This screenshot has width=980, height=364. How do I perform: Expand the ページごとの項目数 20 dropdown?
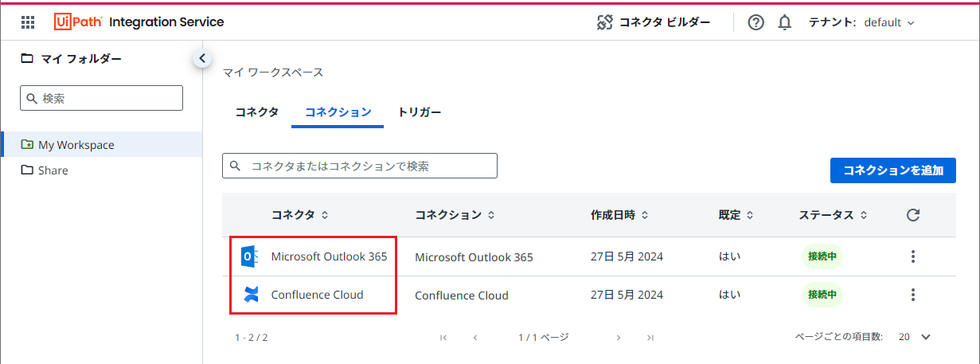pyautogui.click(x=915, y=337)
